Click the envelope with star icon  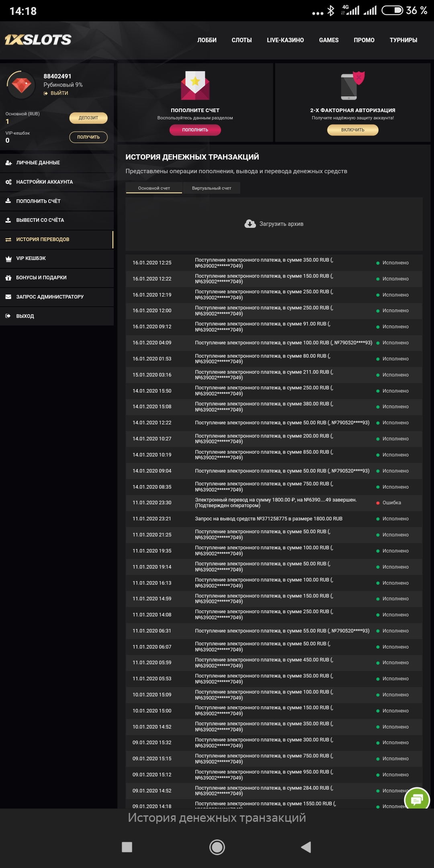(195, 85)
